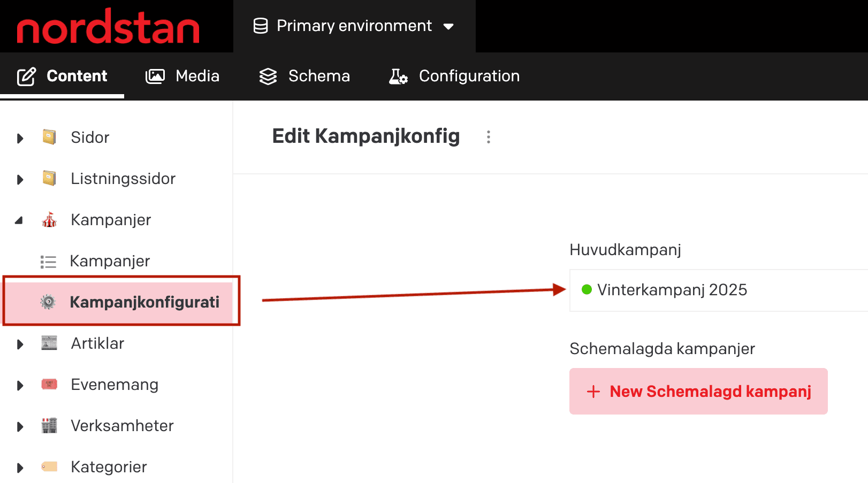
Task: Expand the Sidor tree item
Action: [20, 137]
